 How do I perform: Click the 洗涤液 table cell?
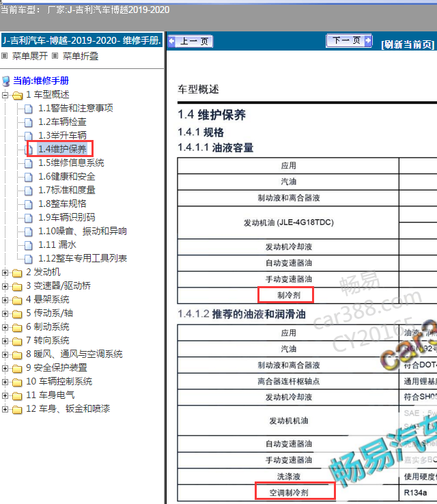coord(288,477)
